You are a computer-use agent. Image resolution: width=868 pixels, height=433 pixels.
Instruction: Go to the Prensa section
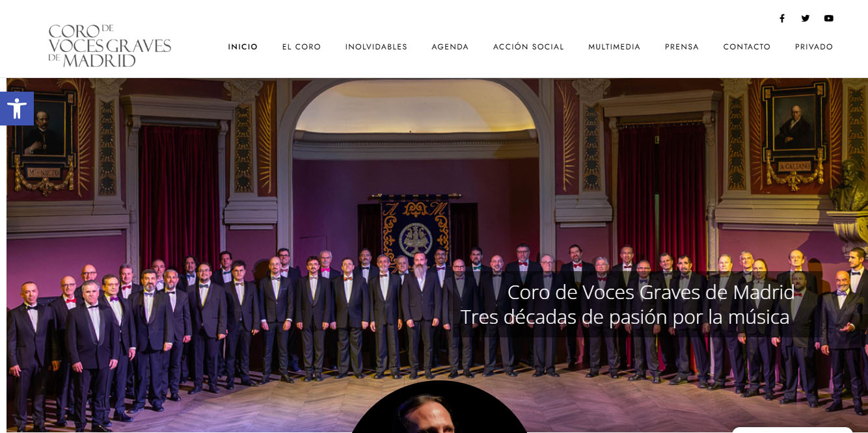[682, 47]
